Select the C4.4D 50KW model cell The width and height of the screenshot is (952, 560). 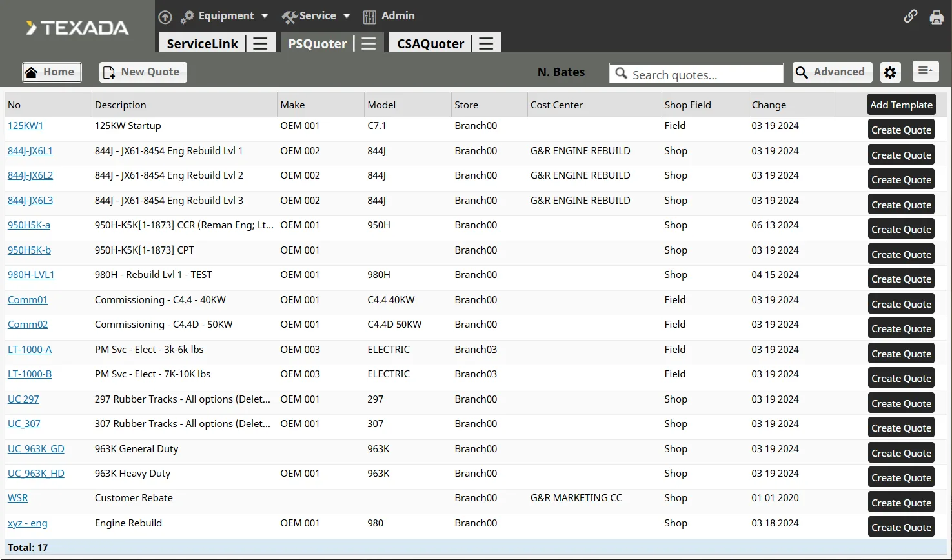[x=394, y=325]
